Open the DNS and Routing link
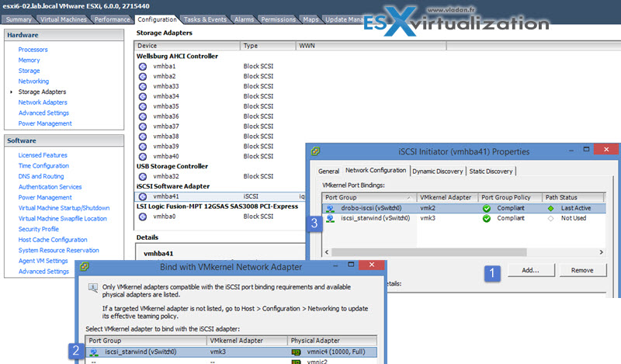The width and height of the screenshot is (621, 364). click(x=41, y=176)
